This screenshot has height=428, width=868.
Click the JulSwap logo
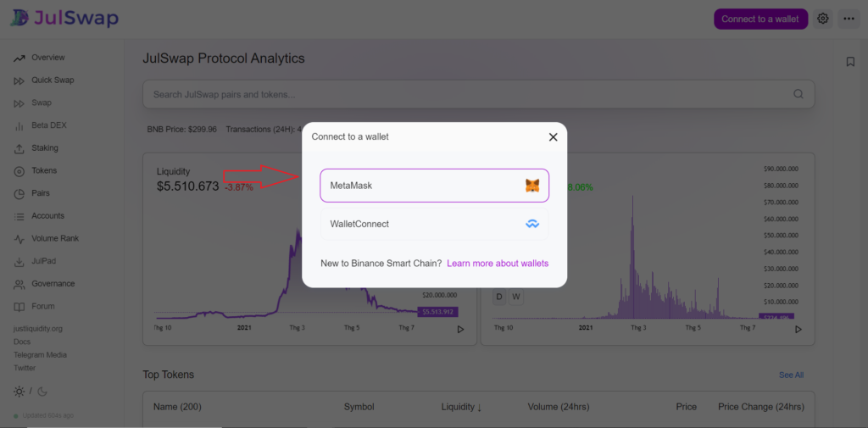click(x=64, y=19)
